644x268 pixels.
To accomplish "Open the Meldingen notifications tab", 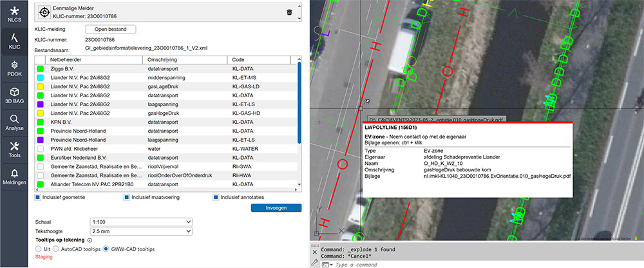I will point(14,177).
